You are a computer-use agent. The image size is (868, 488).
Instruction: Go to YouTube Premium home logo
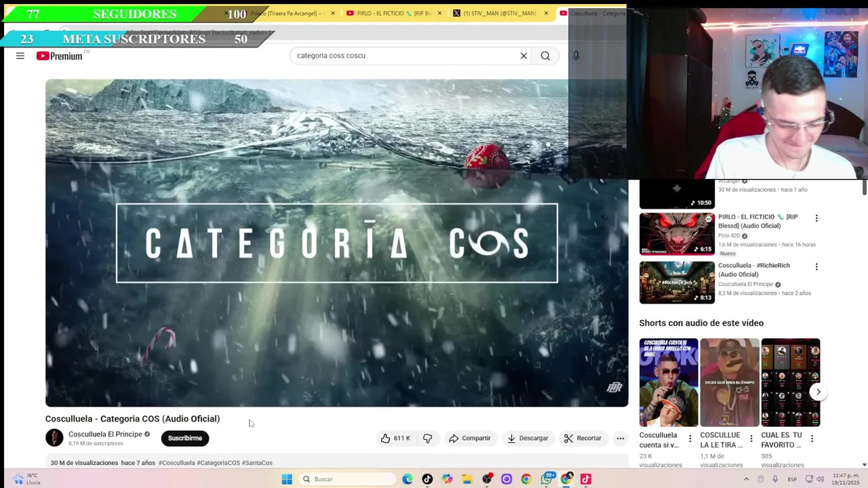[60, 56]
